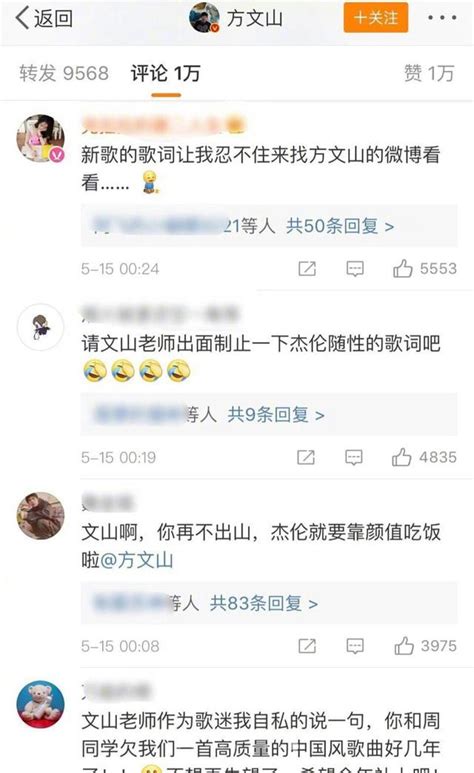
Task: Select the 评论 1万 tab
Action: tap(166, 73)
